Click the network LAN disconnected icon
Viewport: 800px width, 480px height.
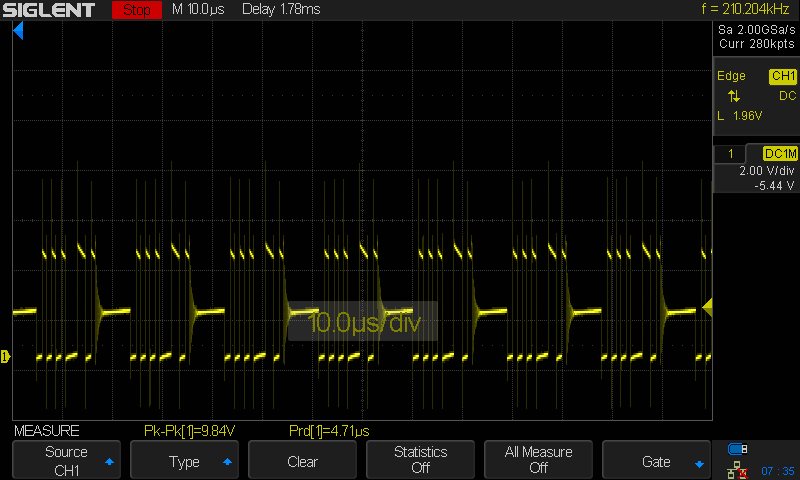737,470
